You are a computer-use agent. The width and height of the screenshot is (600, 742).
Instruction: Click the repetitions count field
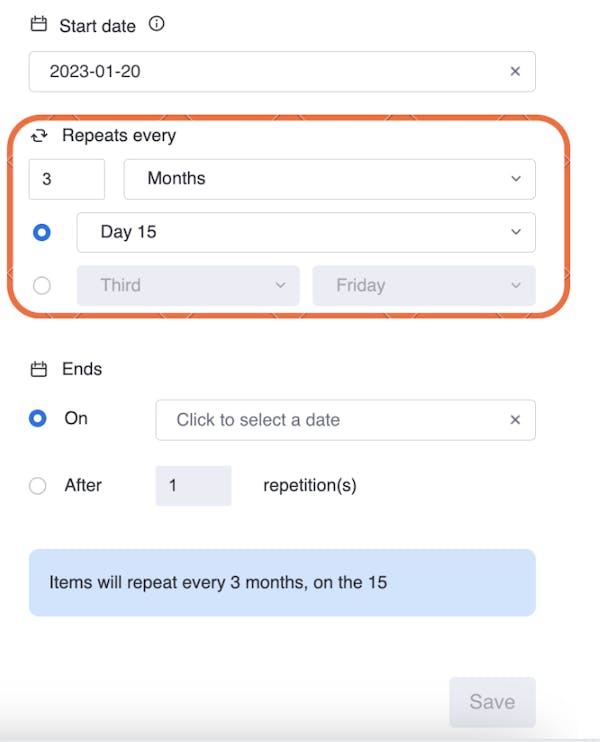point(193,486)
